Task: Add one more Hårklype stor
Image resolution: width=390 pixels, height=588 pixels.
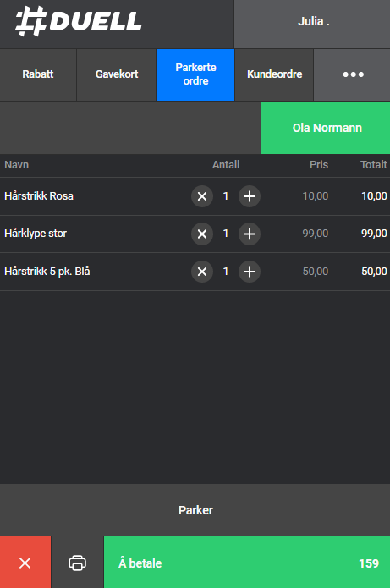Action: [250, 234]
